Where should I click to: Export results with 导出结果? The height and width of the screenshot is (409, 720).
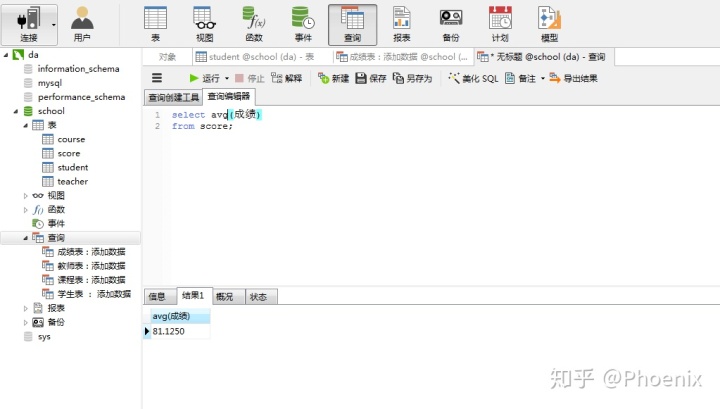pos(574,78)
